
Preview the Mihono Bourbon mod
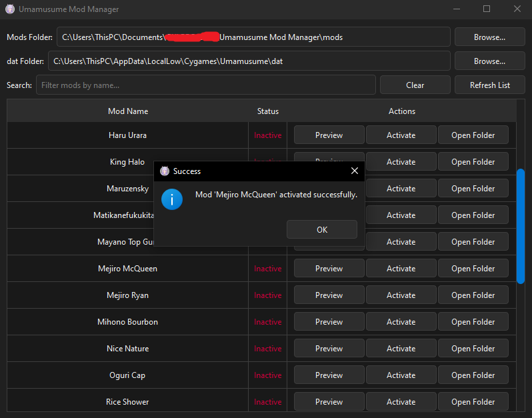tap(329, 321)
